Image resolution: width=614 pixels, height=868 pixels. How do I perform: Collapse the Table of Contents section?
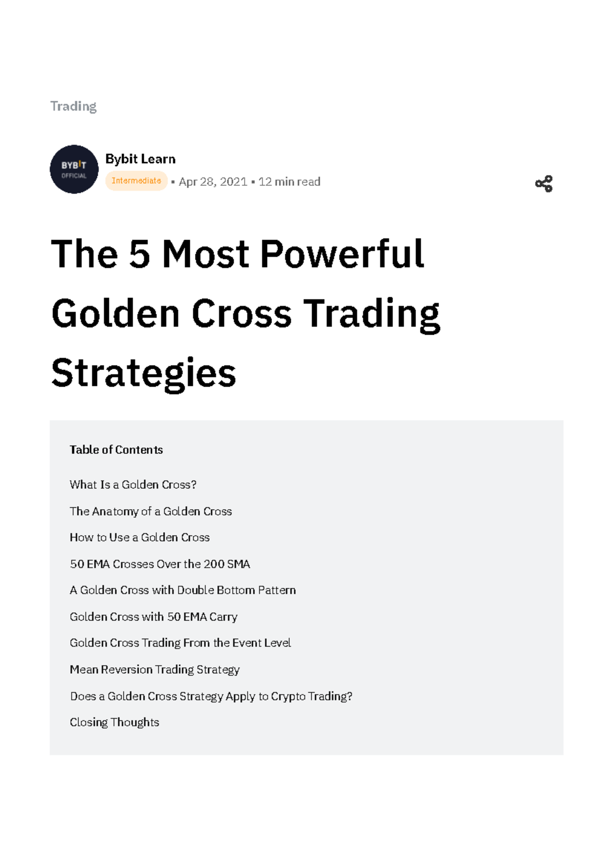(116, 449)
